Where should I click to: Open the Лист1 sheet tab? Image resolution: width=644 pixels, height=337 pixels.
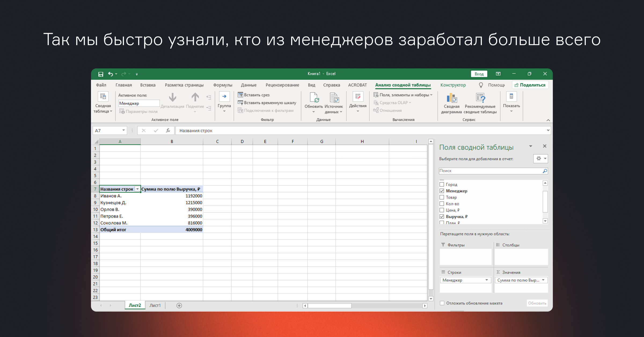155,306
